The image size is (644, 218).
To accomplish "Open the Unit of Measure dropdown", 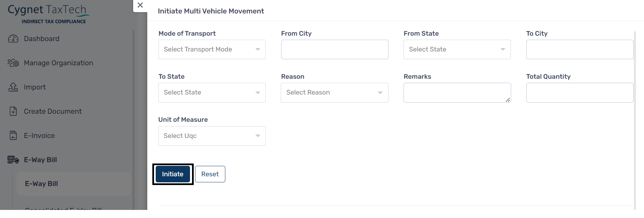I will pos(212,136).
